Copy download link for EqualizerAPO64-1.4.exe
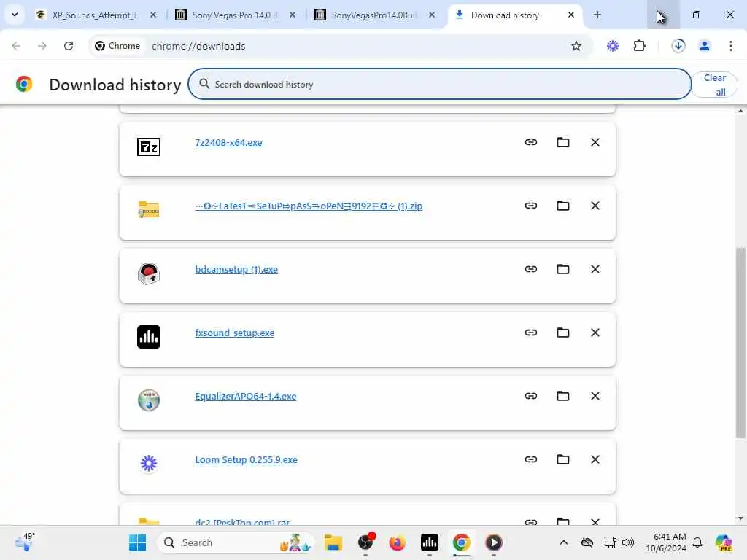Image resolution: width=747 pixels, height=560 pixels. tap(531, 396)
